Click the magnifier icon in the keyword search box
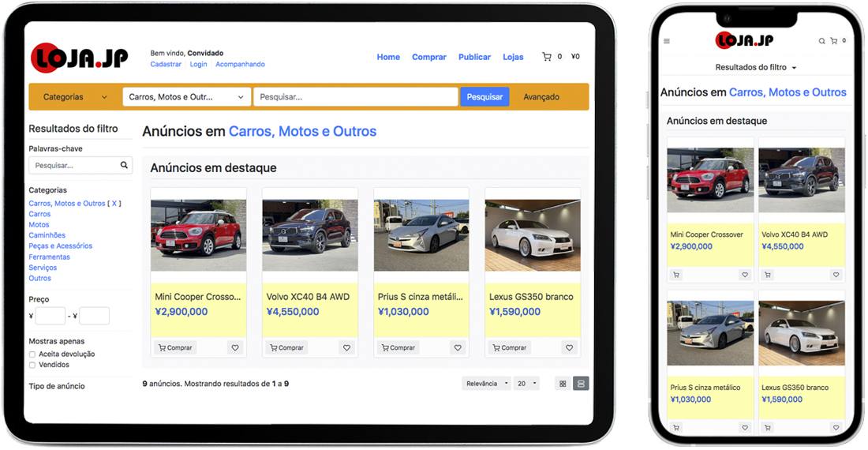Image resolution: width=868 pixels, height=450 pixels. pyautogui.click(x=124, y=165)
